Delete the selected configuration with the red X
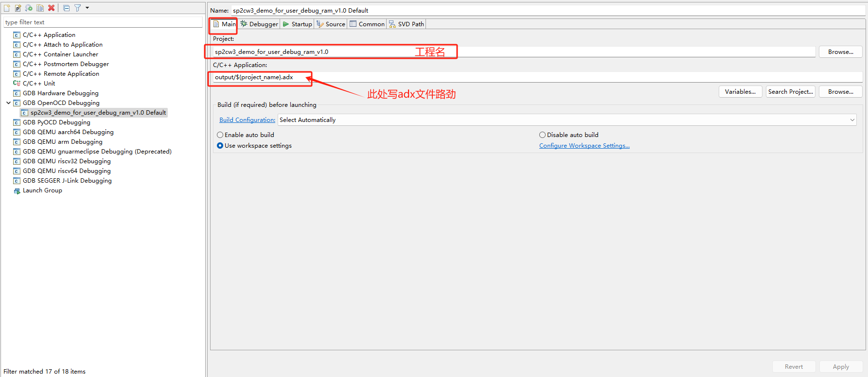Image resolution: width=868 pixels, height=377 pixels. 51,8
